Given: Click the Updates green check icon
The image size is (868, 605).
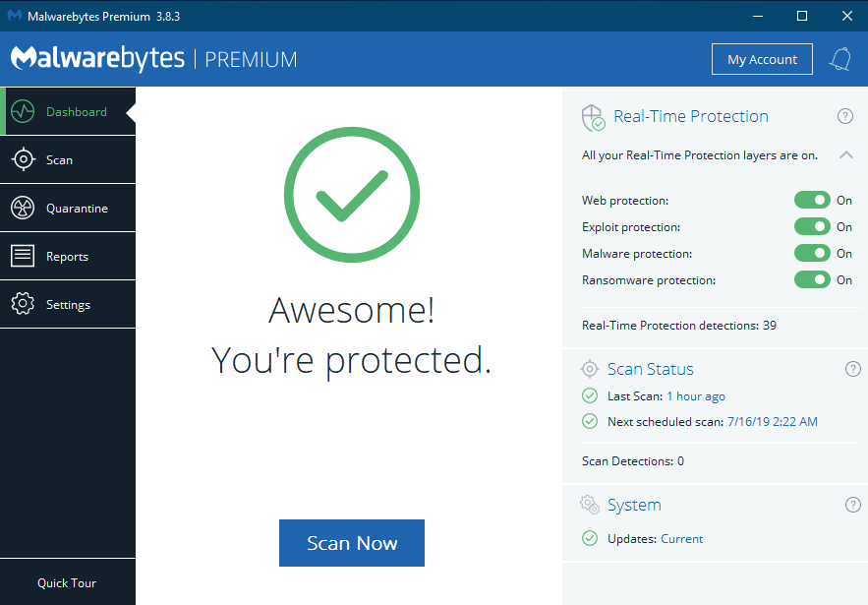Looking at the screenshot, I should tap(590, 538).
